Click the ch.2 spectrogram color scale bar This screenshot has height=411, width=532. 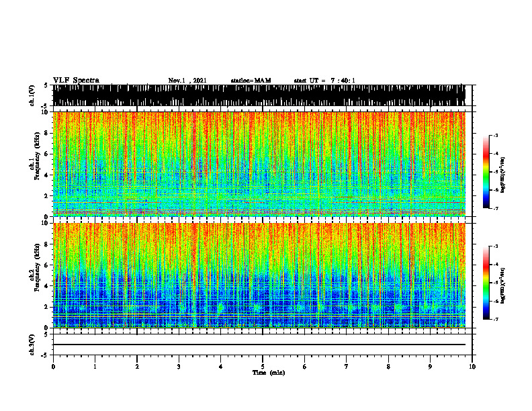[486, 283]
